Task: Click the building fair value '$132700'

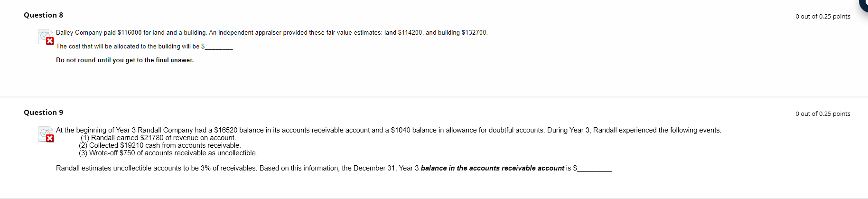Action: pos(474,33)
